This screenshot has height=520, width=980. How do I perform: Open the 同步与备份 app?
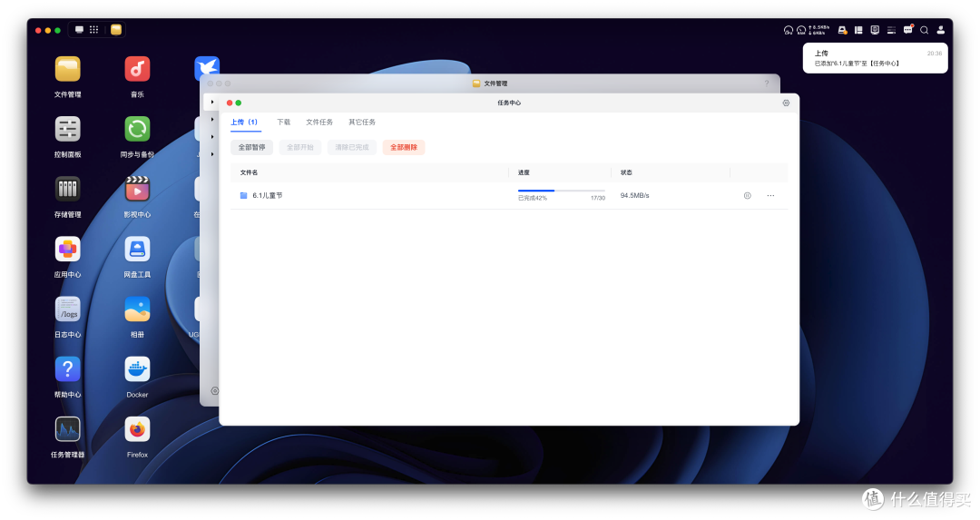137,129
